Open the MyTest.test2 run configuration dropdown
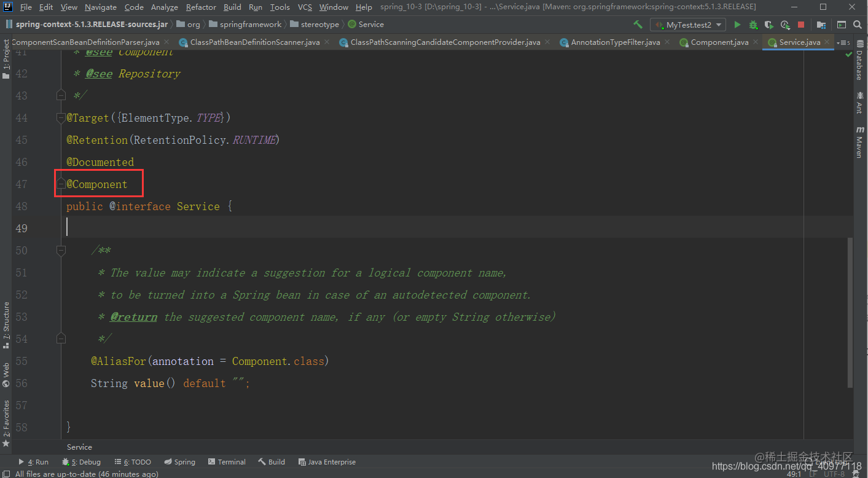The width and height of the screenshot is (868, 478). [x=688, y=25]
